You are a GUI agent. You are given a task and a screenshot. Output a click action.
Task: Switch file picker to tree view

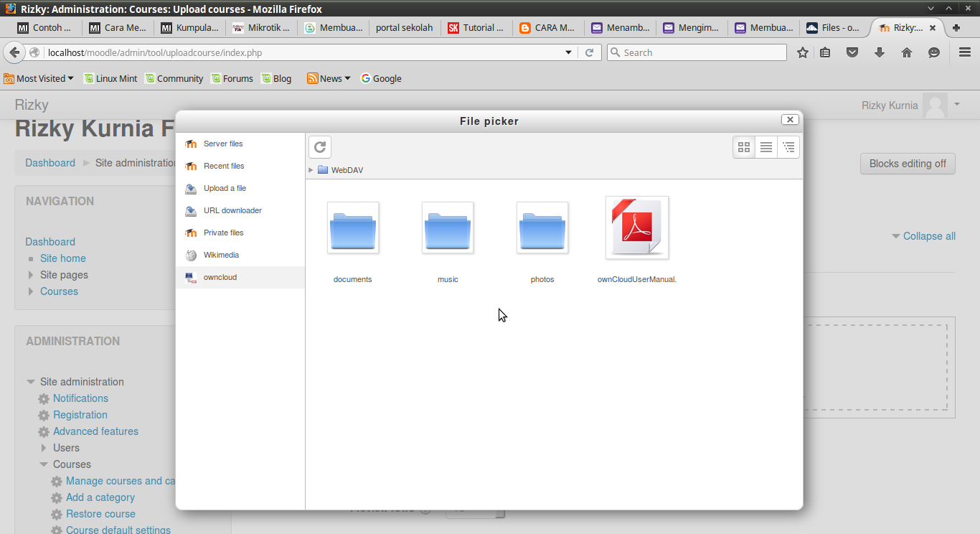(788, 147)
